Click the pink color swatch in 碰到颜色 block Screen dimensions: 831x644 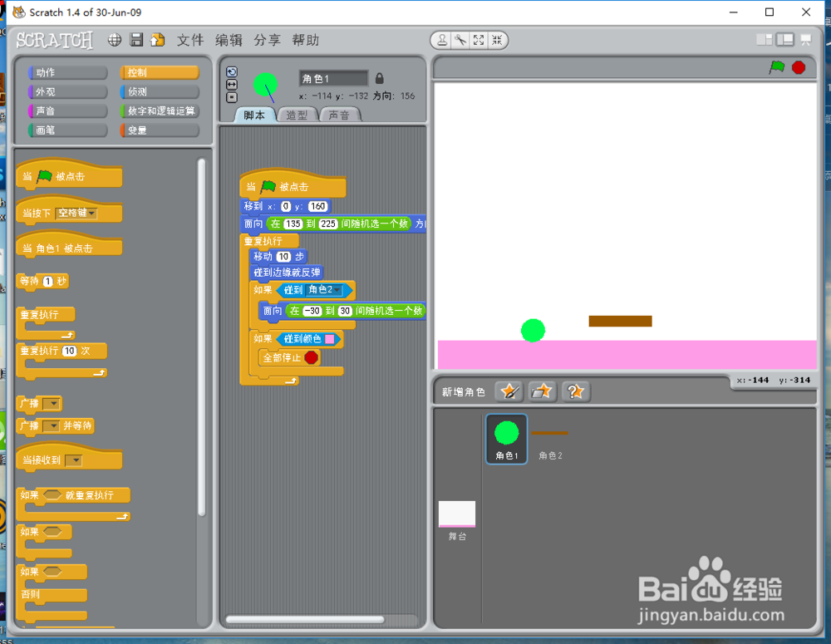(x=330, y=339)
